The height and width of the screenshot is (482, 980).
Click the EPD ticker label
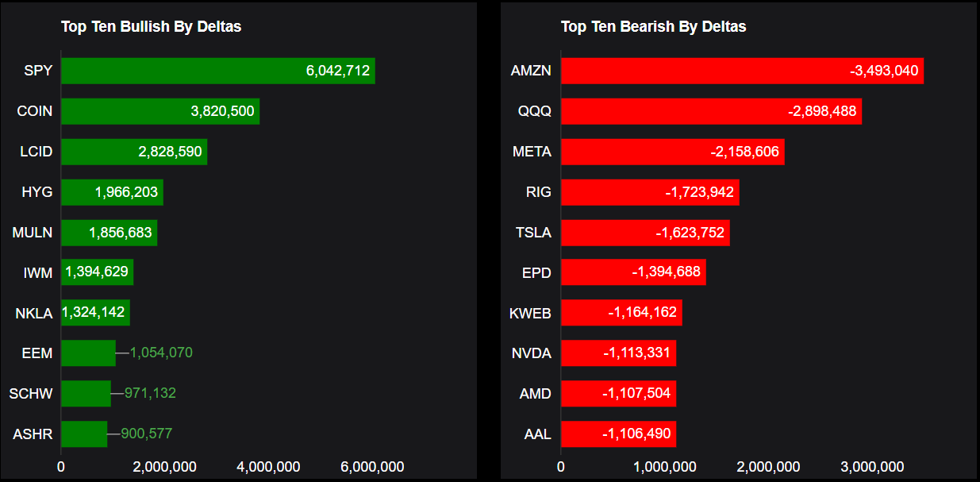coord(536,273)
